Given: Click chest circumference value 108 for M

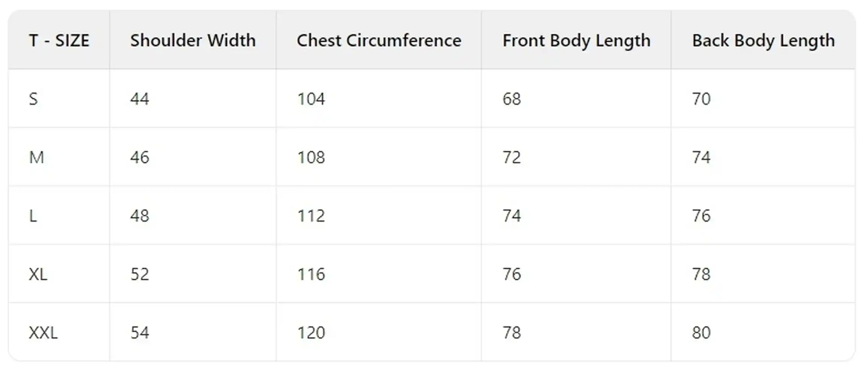Looking at the screenshot, I should [x=311, y=157].
